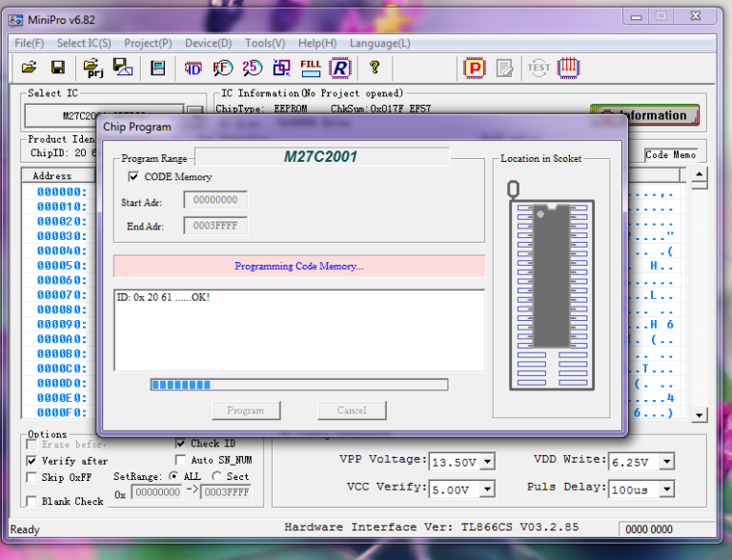
Task: Click the red chip pin-test icon
Action: tap(568, 69)
